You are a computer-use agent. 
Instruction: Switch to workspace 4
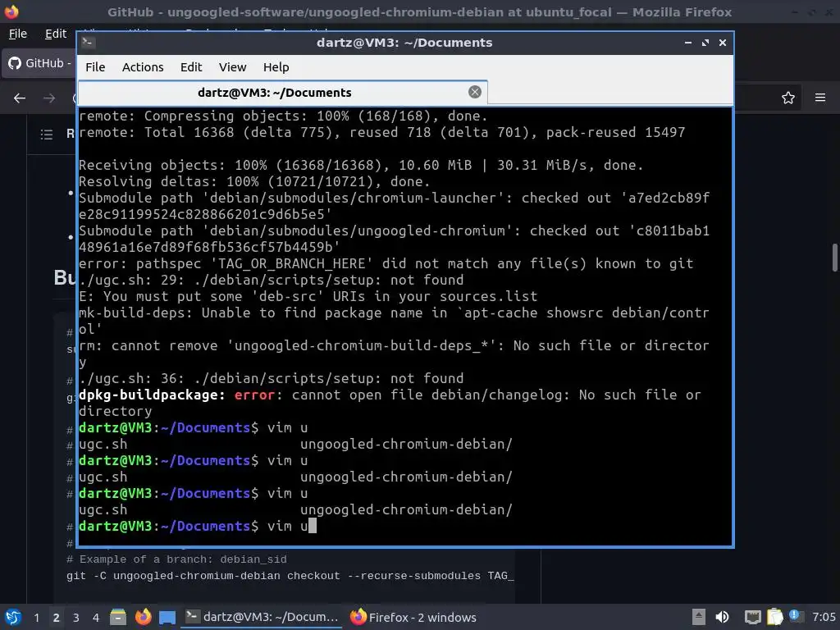click(x=96, y=618)
